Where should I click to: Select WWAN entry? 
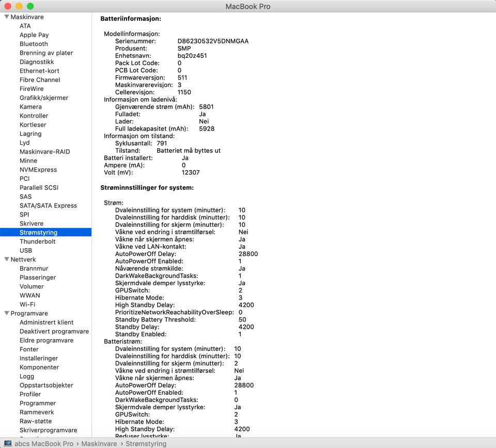tap(30, 295)
